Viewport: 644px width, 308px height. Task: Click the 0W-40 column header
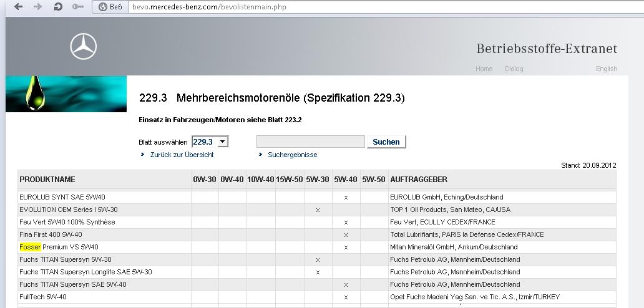232,179
